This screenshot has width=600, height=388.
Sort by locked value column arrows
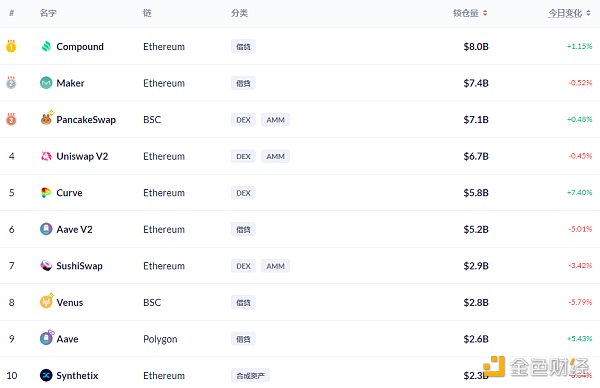(485, 13)
